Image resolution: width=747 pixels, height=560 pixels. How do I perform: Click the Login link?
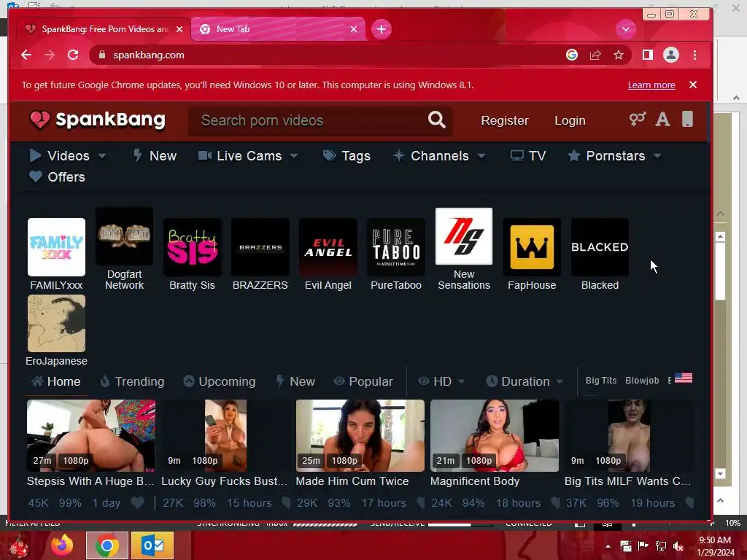[x=570, y=120]
